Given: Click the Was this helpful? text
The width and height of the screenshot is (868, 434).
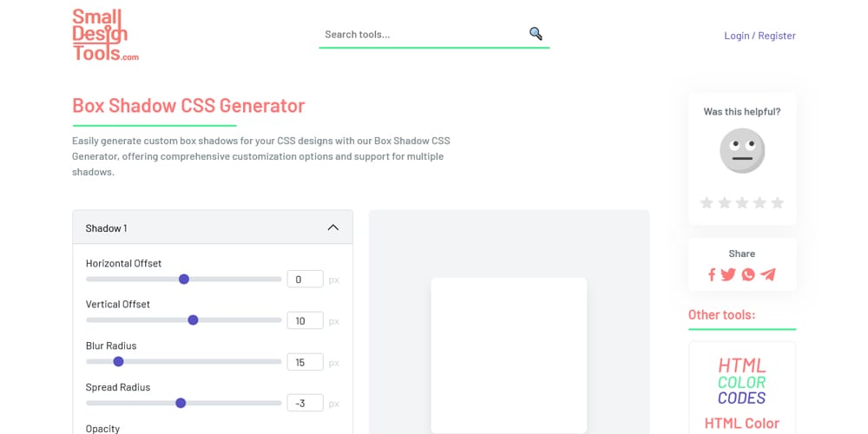Looking at the screenshot, I should coord(742,111).
